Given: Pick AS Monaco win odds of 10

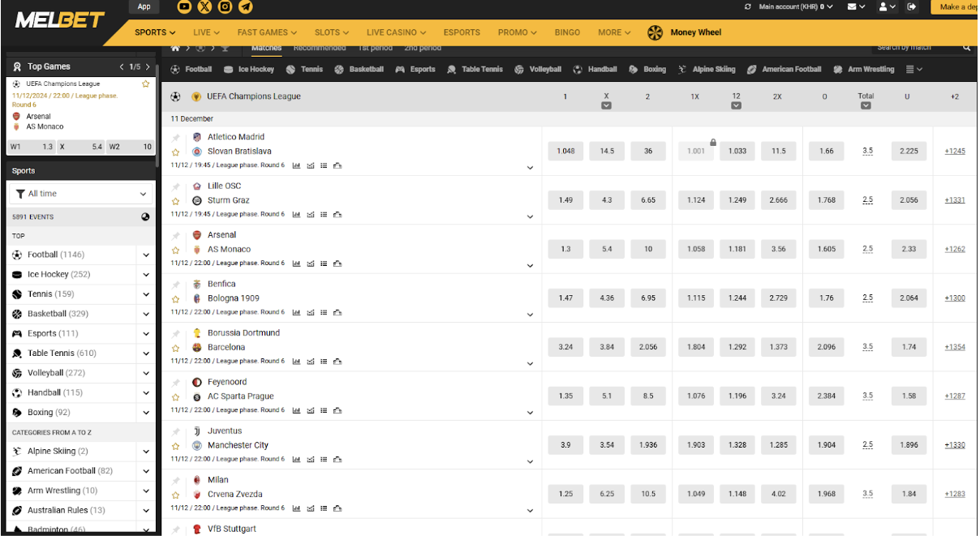Looking at the screenshot, I should pos(648,249).
